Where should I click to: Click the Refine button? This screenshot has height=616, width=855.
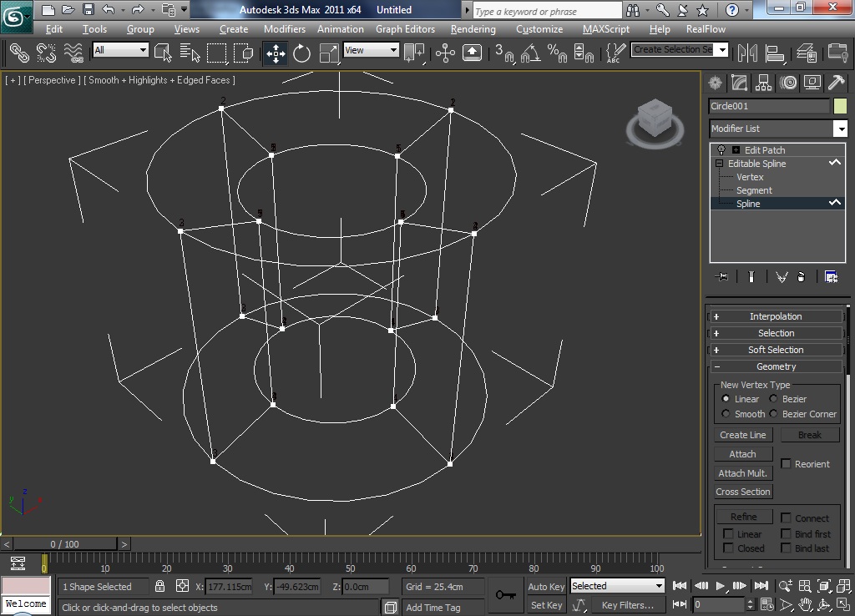click(x=744, y=516)
